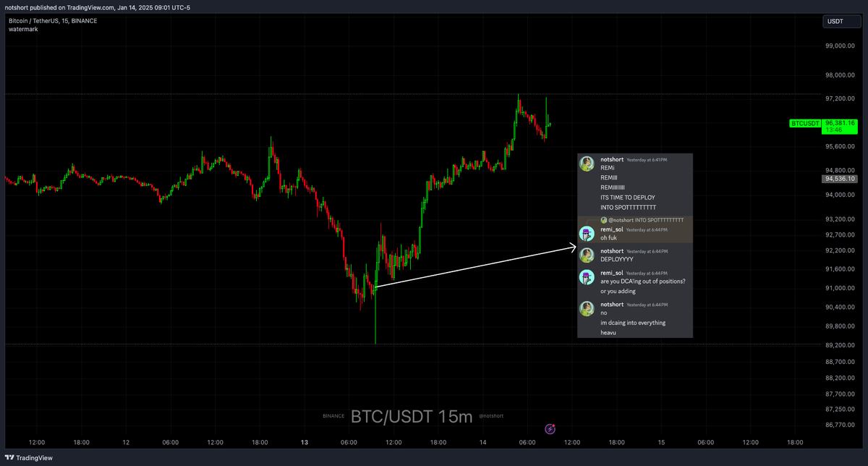This screenshot has height=466, width=868.
Task: Click the 86,770.00 price axis label
Action: pyautogui.click(x=840, y=425)
